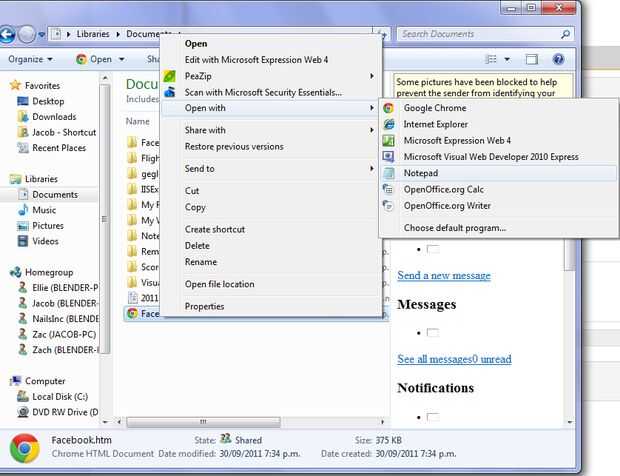Open the dropdown arrow beside Open button
This screenshot has width=620, height=476.
point(122,59)
